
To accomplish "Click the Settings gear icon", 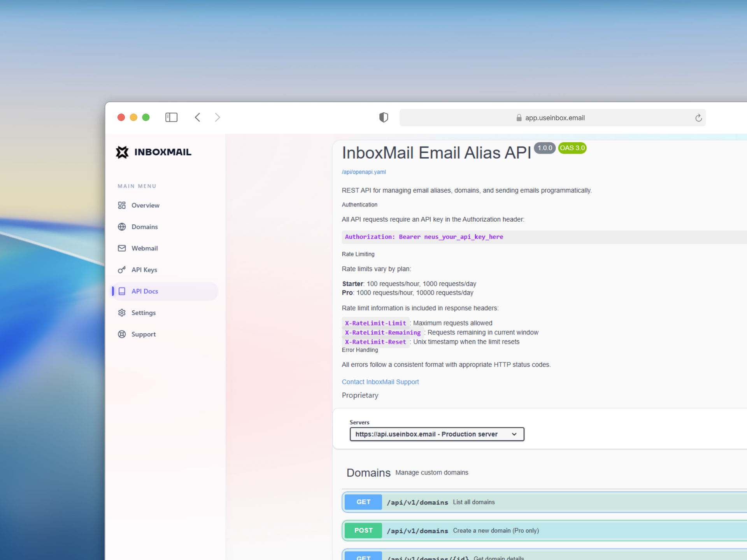I will coord(122,313).
